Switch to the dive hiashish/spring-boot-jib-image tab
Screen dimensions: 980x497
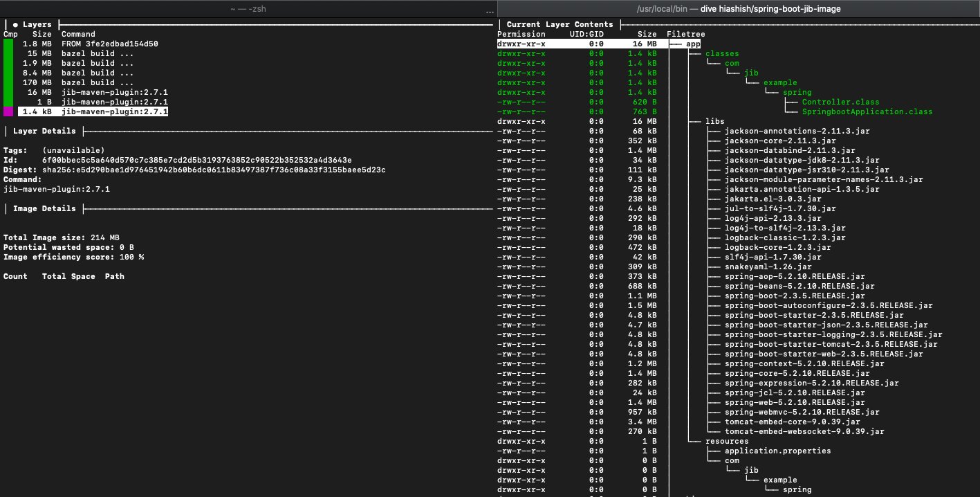[x=738, y=8]
